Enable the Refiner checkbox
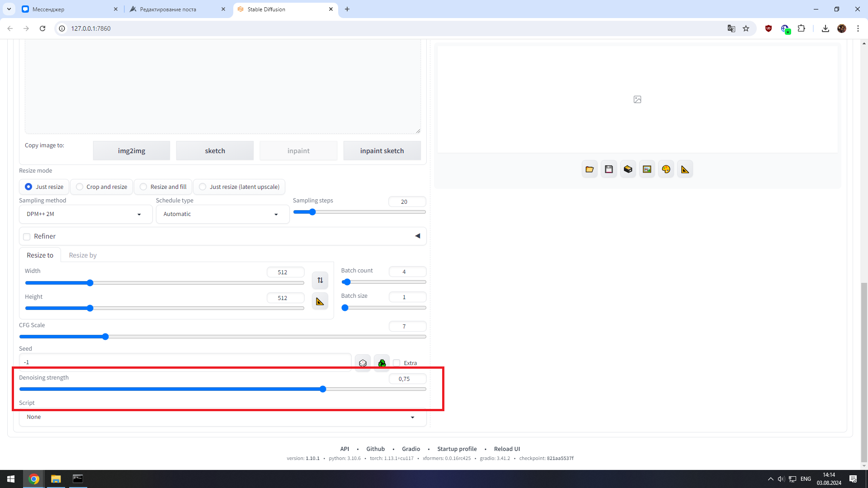The image size is (868, 488). coord(27,237)
